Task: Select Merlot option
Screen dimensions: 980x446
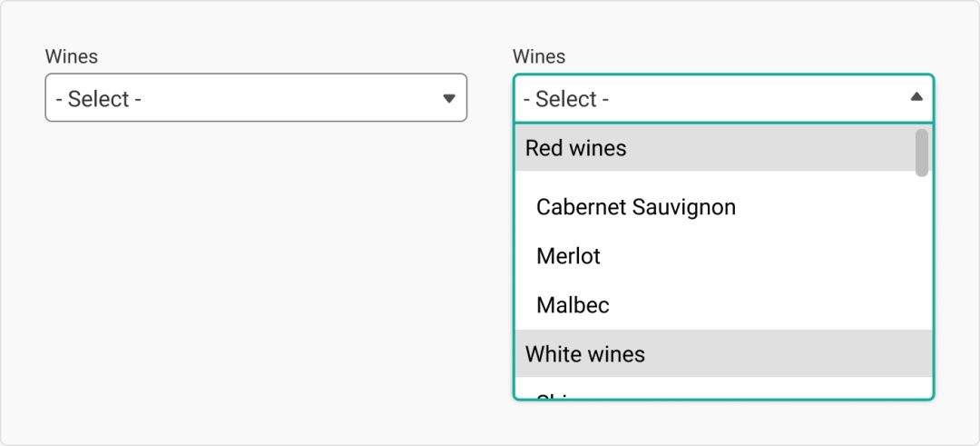Action: 568,256
